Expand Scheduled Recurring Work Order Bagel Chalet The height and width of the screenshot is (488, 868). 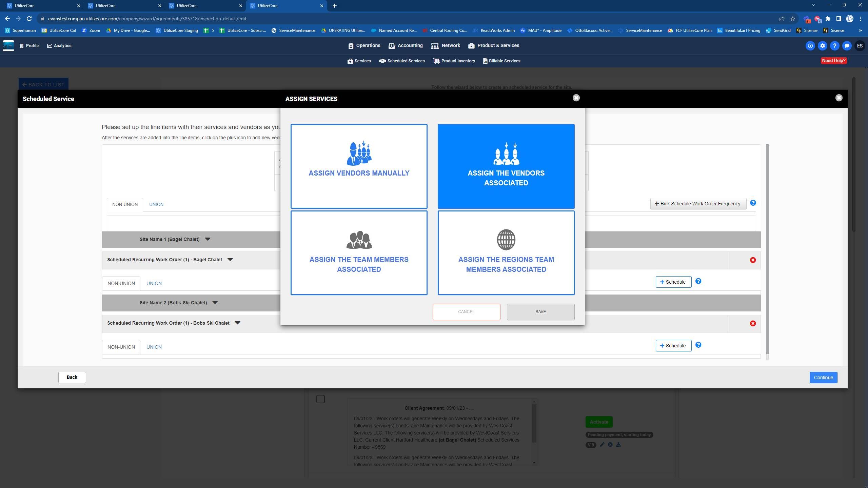pos(230,260)
